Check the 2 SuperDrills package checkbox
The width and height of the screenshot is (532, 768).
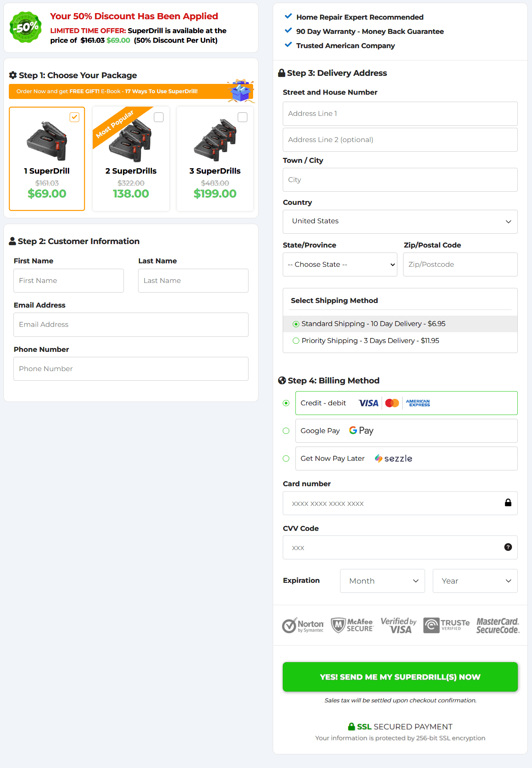click(158, 117)
